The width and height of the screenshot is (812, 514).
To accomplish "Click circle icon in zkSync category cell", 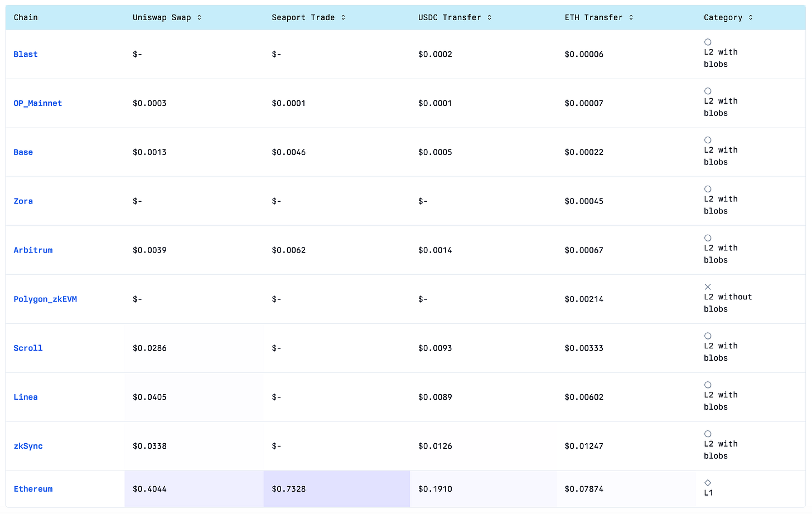I will tap(708, 434).
